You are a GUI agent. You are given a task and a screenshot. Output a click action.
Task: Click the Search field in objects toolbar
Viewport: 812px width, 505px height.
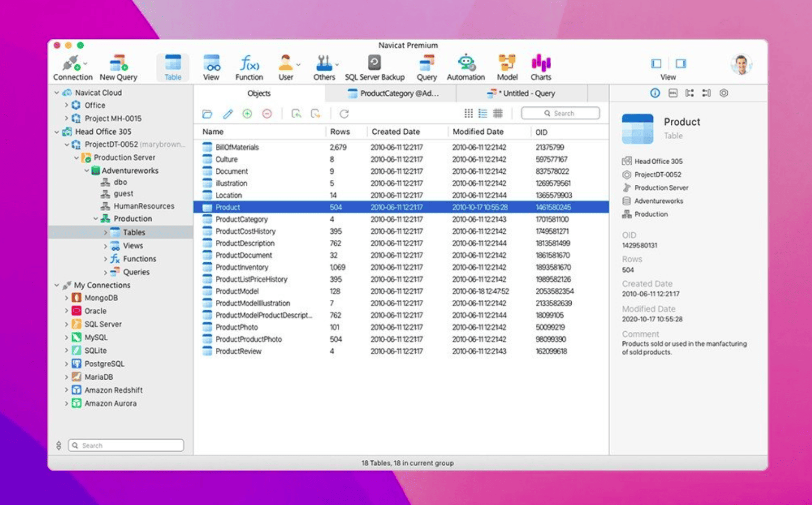(560, 113)
